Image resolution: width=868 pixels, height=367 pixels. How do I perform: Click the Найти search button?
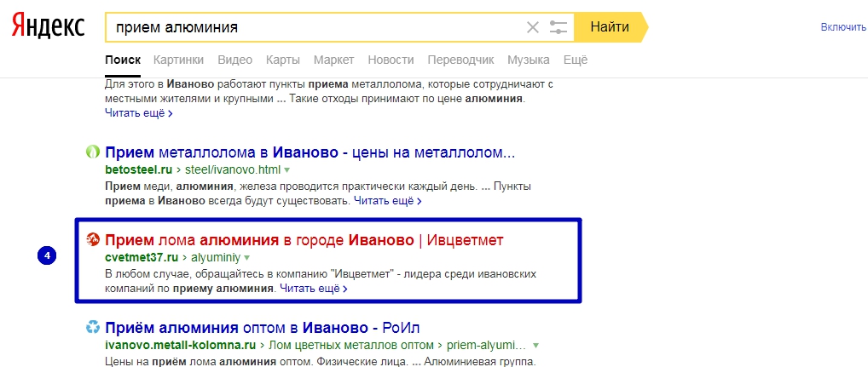pos(610,27)
